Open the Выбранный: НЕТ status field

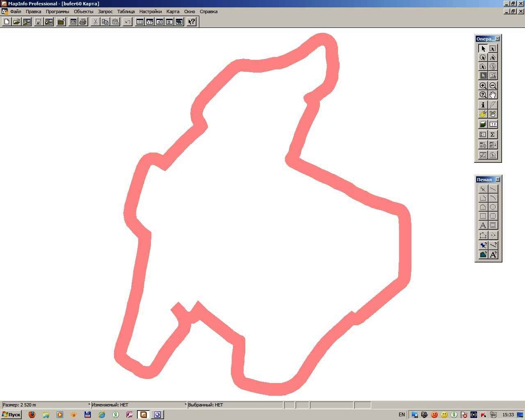coord(235,405)
